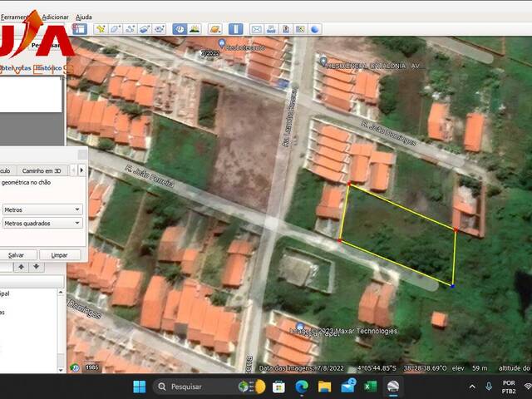Click the R. João Pereira street label

150,176
